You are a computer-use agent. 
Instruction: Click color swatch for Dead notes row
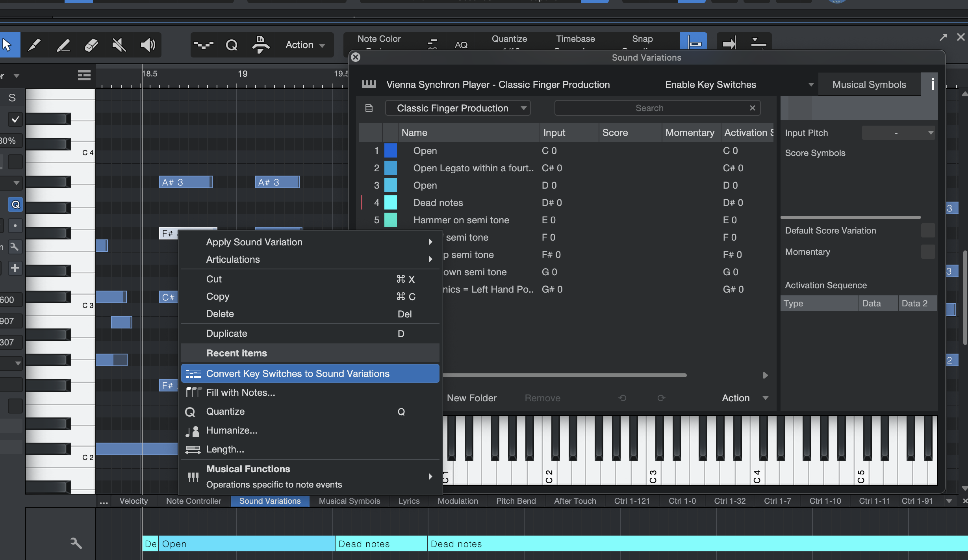click(391, 203)
